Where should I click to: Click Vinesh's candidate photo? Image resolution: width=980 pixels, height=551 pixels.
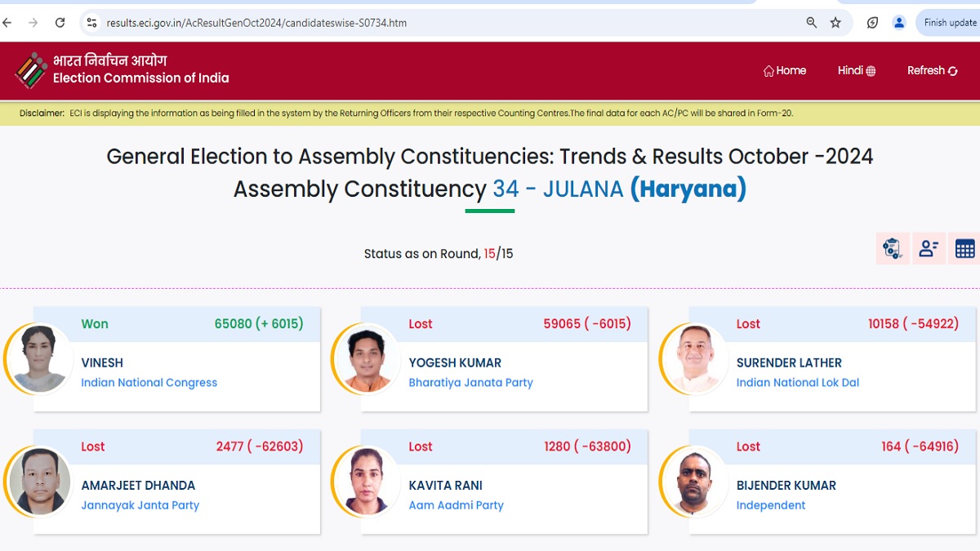pyautogui.click(x=39, y=359)
